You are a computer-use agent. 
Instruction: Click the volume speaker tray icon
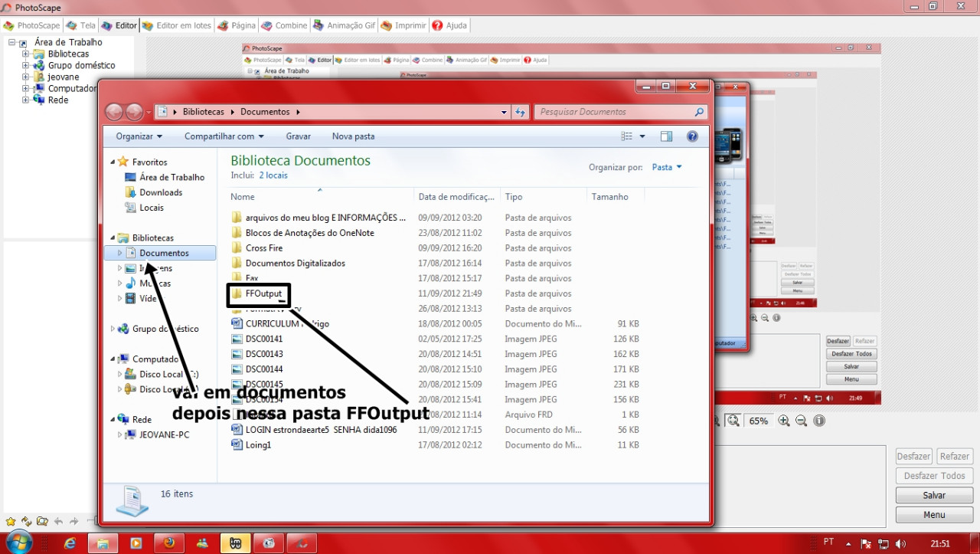pos(900,543)
